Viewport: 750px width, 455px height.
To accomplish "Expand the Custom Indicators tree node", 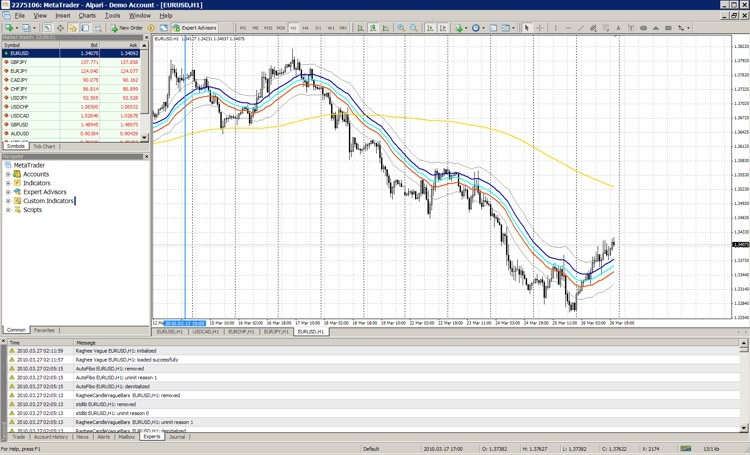I will [x=8, y=201].
